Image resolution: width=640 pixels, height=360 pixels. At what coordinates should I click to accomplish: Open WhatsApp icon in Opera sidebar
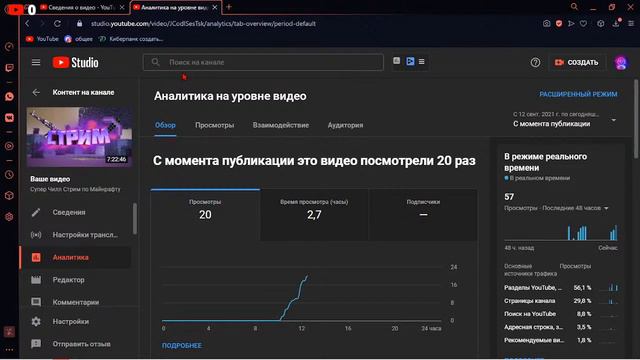9,96
